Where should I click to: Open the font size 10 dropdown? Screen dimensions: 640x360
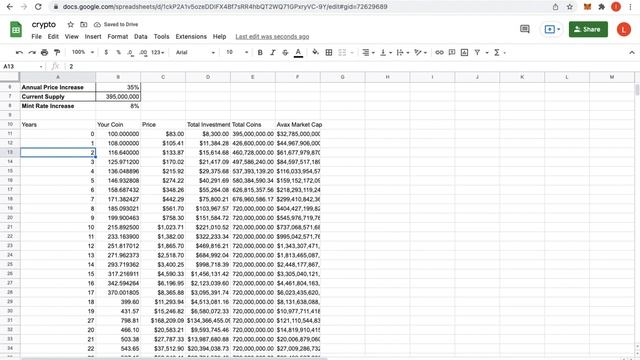click(x=237, y=52)
